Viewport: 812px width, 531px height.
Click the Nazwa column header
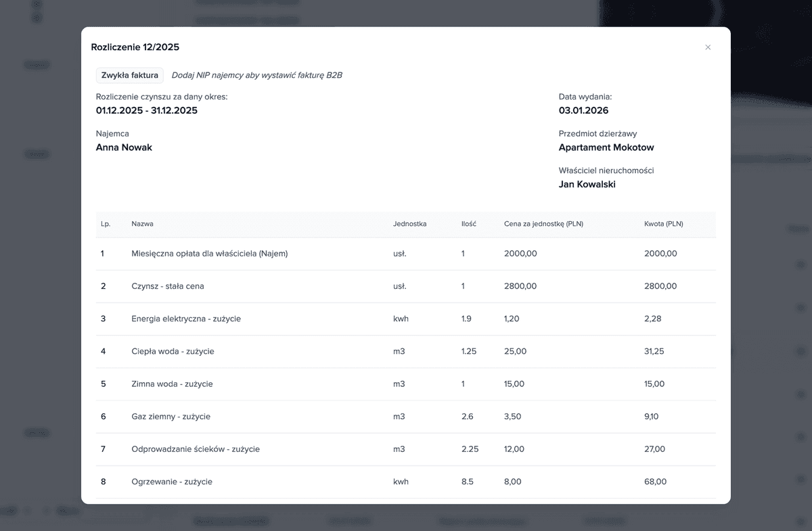[x=142, y=224]
